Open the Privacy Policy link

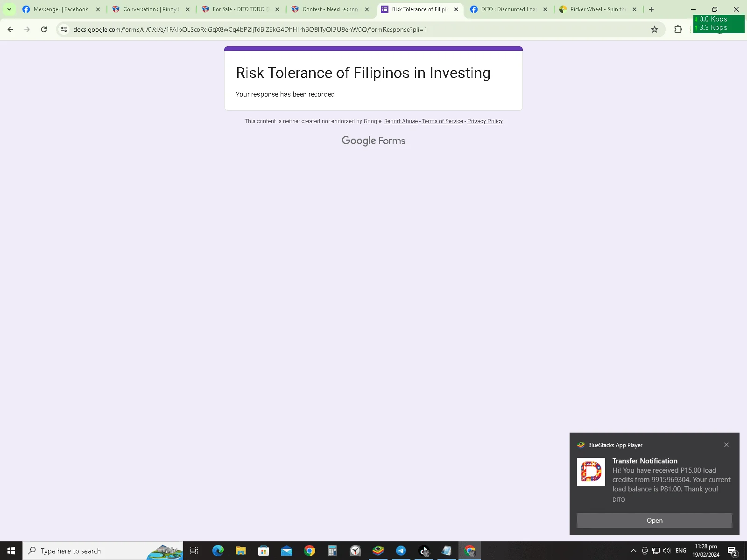[x=485, y=121]
